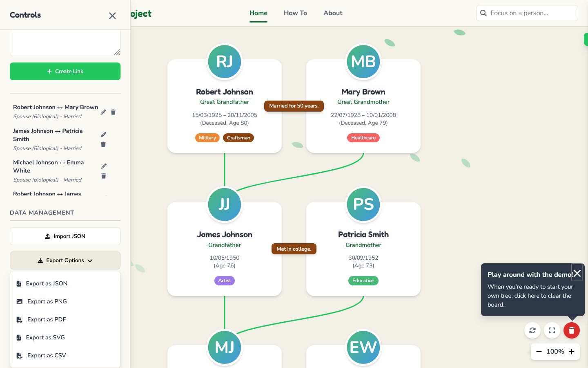This screenshot has width=588, height=368.
Task: Click the Healthcare tag on Mary Brown
Action: pos(363,138)
